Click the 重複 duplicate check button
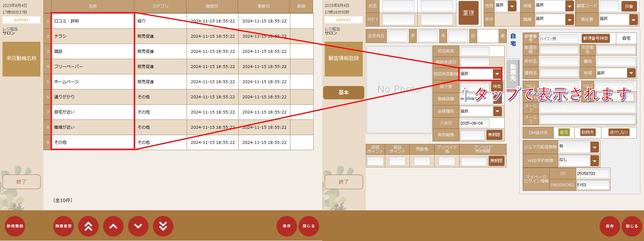This screenshot has width=644, height=241. pos(468,13)
